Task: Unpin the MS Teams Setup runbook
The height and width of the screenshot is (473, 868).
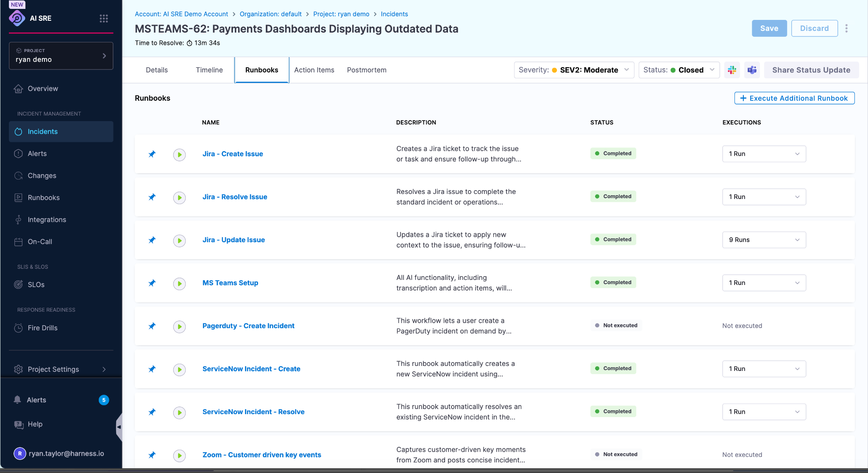Action: pos(152,283)
